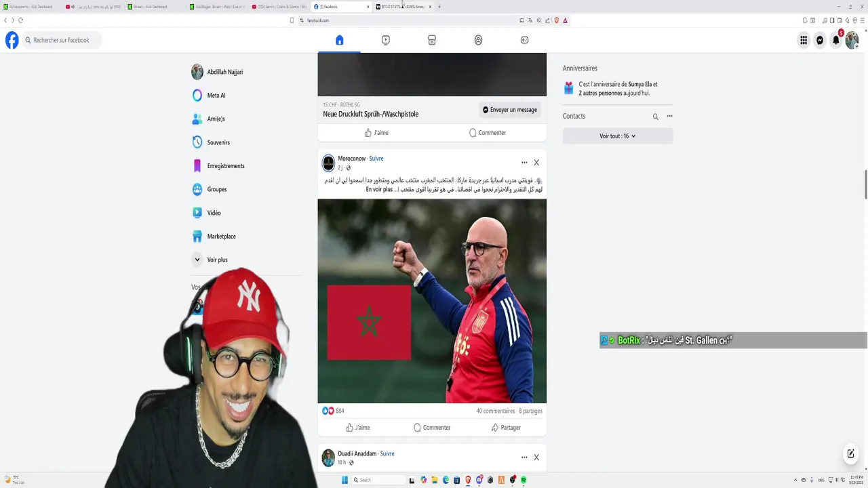Viewport: 868px width, 488px height.
Task: Hide the Moroconow post with X
Action: point(536,163)
